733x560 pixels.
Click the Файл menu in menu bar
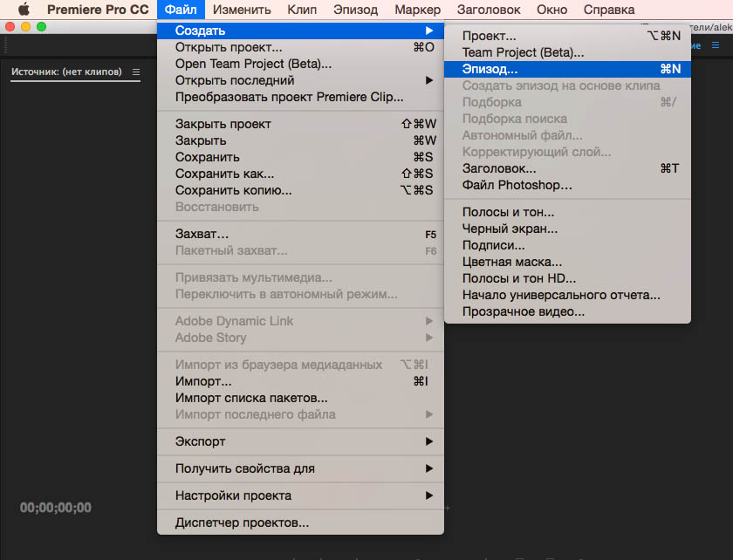[x=181, y=10]
